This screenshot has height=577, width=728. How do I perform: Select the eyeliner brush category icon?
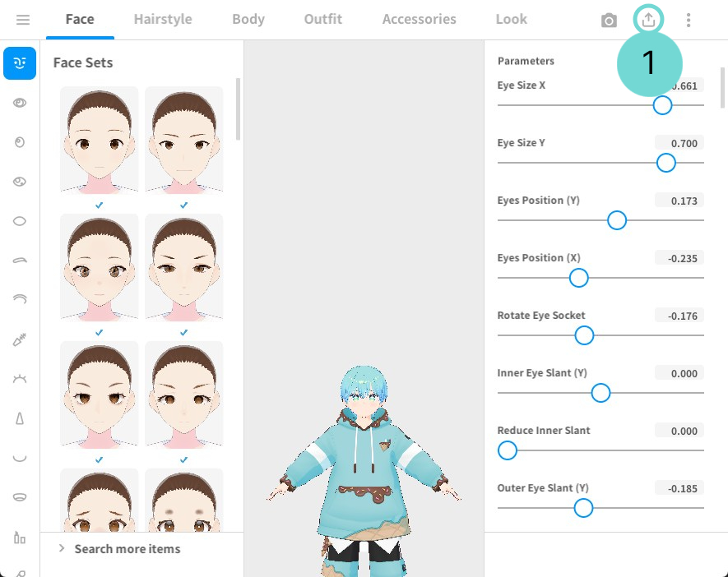click(x=20, y=339)
